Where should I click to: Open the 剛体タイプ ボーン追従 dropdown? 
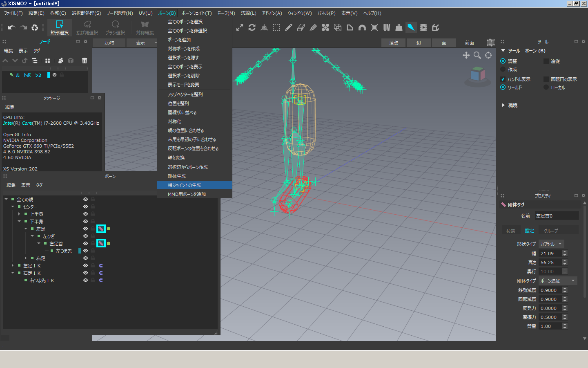558,280
